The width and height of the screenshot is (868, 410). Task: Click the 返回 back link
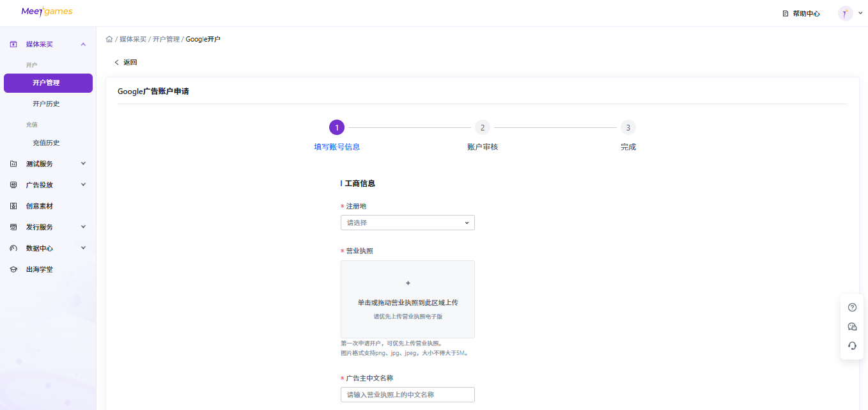[x=125, y=62]
